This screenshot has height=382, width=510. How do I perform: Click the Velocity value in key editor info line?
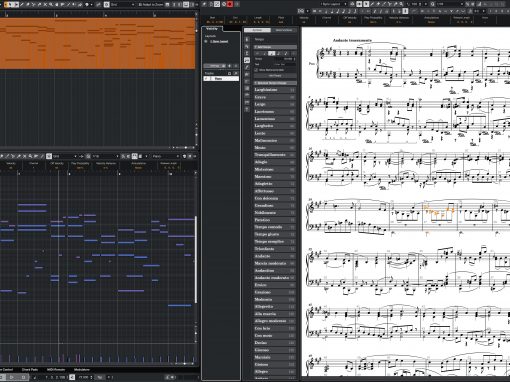[11, 168]
